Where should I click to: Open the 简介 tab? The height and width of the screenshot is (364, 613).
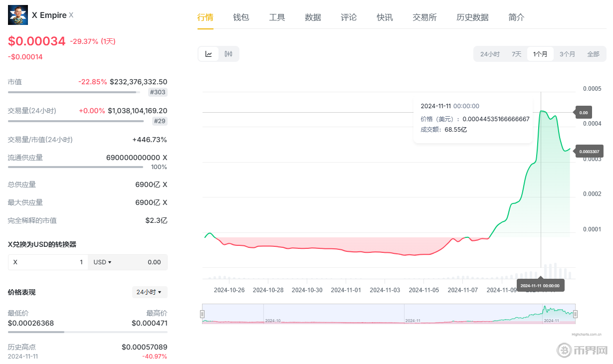(x=516, y=17)
